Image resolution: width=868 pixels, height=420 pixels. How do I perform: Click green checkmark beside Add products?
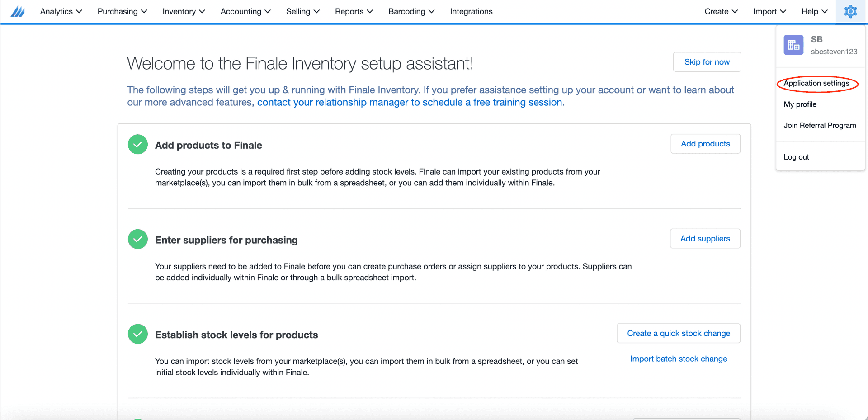(138, 145)
